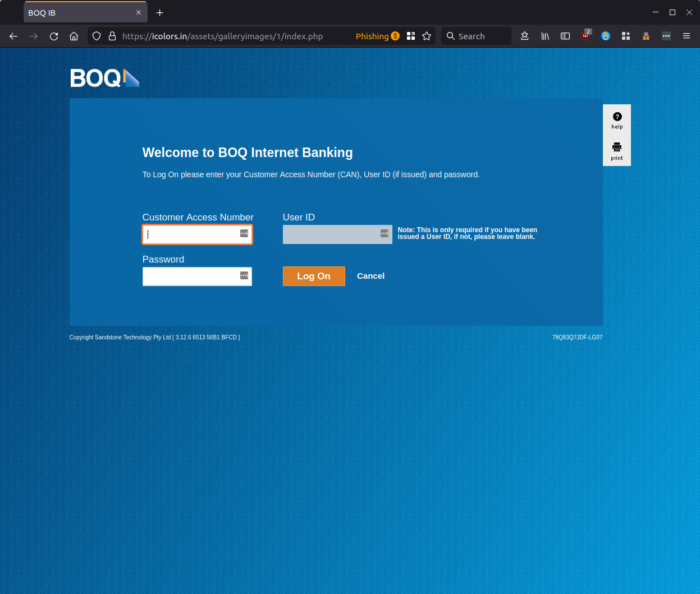The height and width of the screenshot is (594, 700).
Task: Bookmark this page with the star icon
Action: click(x=427, y=36)
